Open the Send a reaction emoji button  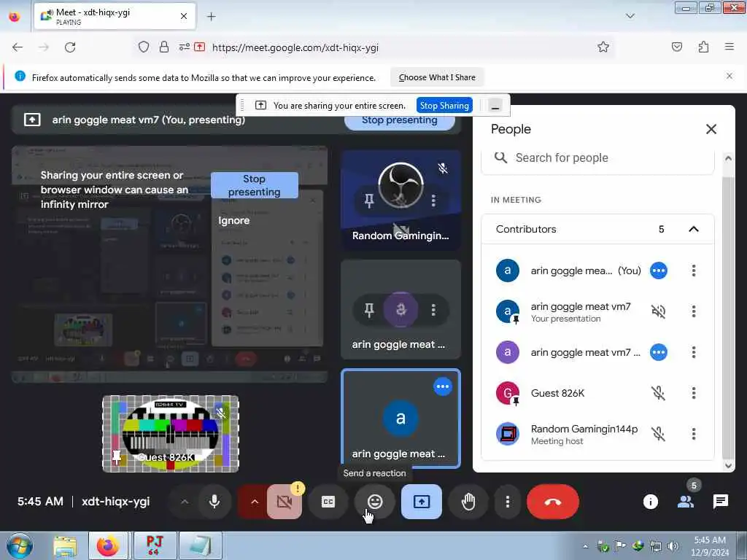[x=375, y=502]
